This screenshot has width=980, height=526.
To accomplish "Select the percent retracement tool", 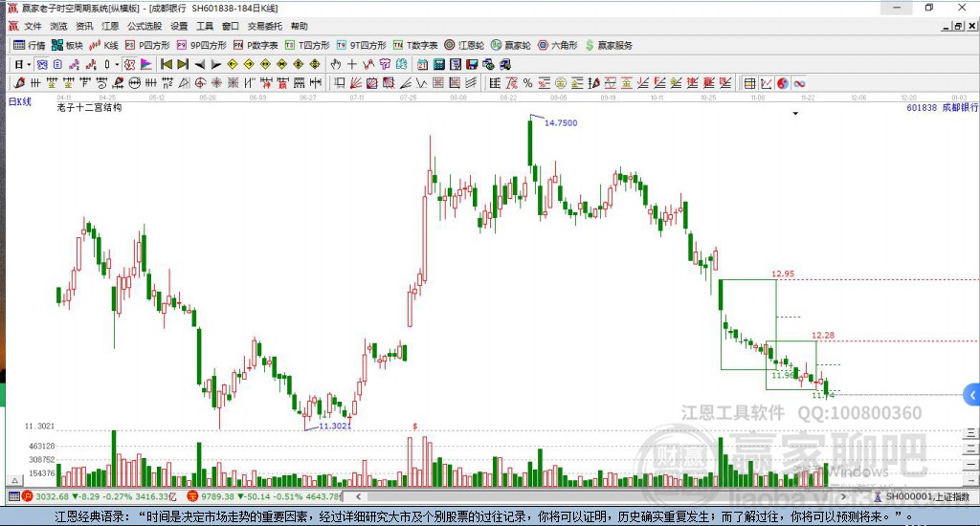I will coord(527,83).
